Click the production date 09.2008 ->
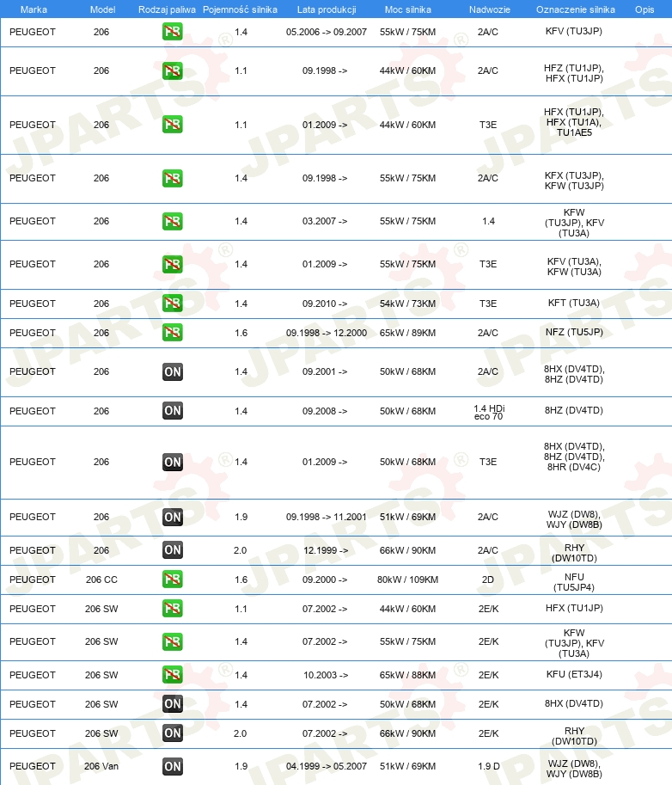672x785 pixels. point(325,411)
